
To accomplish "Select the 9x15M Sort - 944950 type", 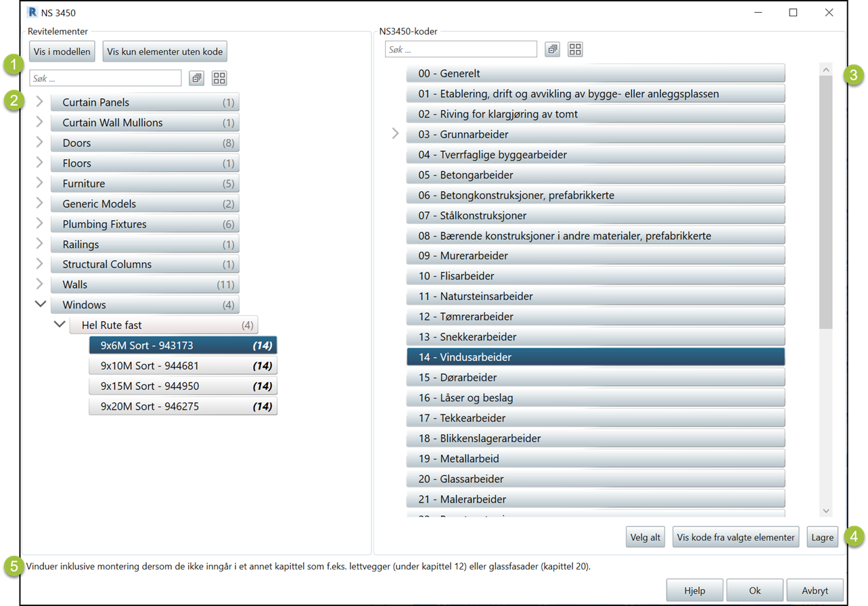I will [183, 386].
